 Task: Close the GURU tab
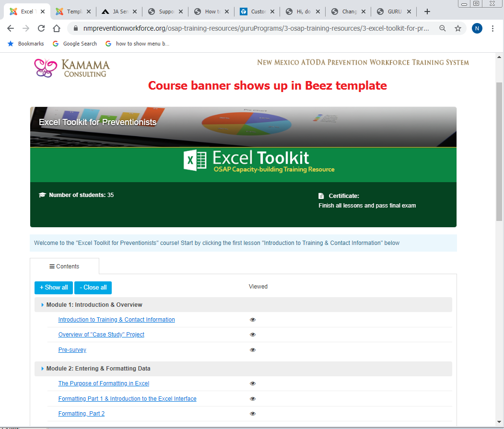click(x=409, y=12)
